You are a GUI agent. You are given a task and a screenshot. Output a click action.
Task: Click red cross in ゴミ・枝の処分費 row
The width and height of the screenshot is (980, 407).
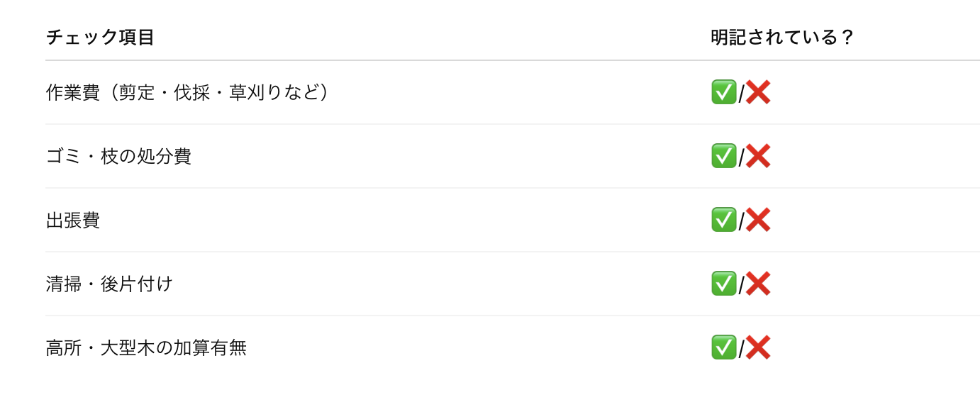pos(758,156)
